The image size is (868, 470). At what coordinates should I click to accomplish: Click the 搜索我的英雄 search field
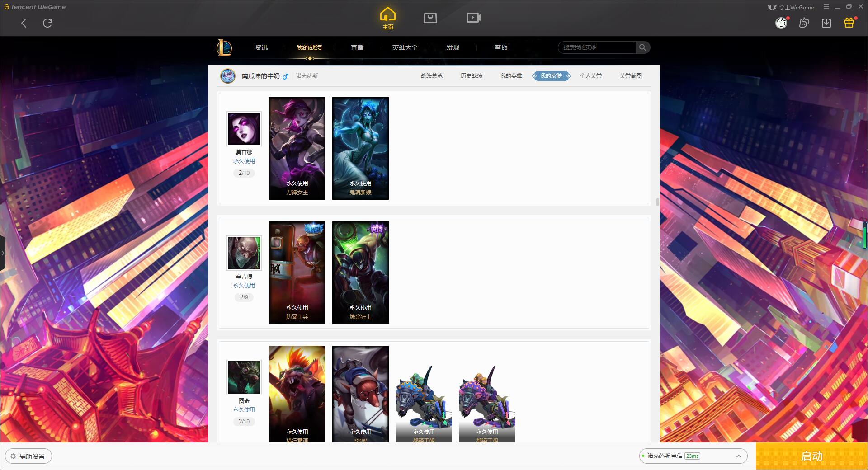click(x=597, y=47)
